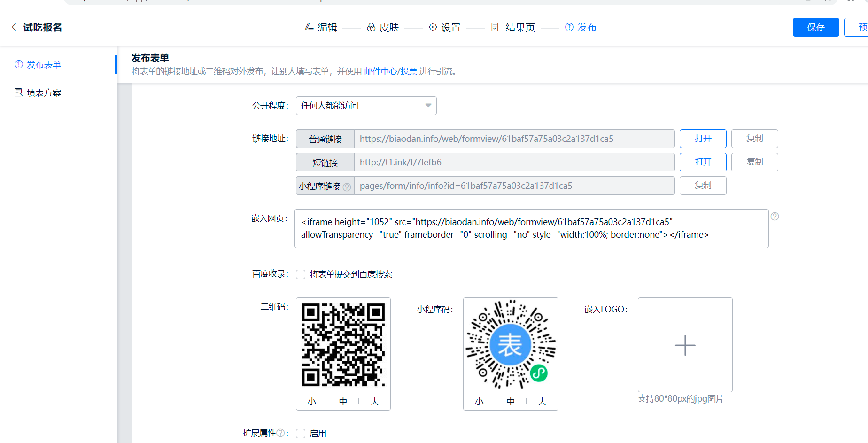The width and height of the screenshot is (868, 443).
Task: Follow the 邮件中心/投票 link
Action: tap(390, 71)
